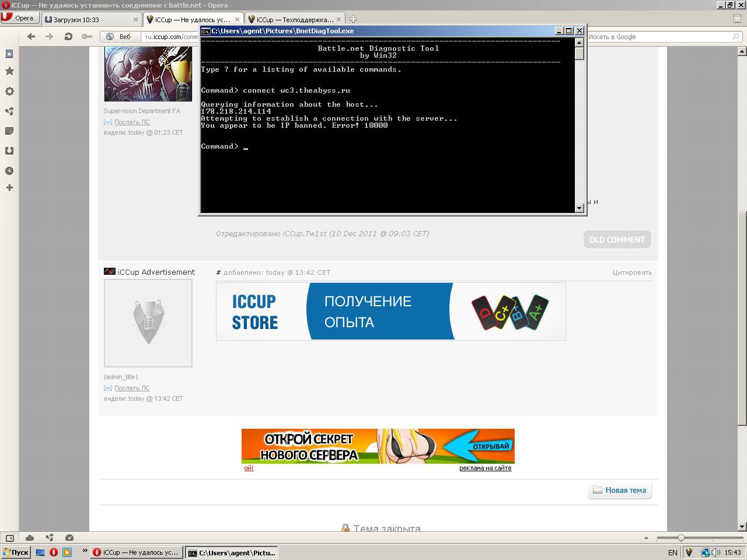Click the Веб site badge in address bar
Screen dimensions: 747x560
(120, 37)
